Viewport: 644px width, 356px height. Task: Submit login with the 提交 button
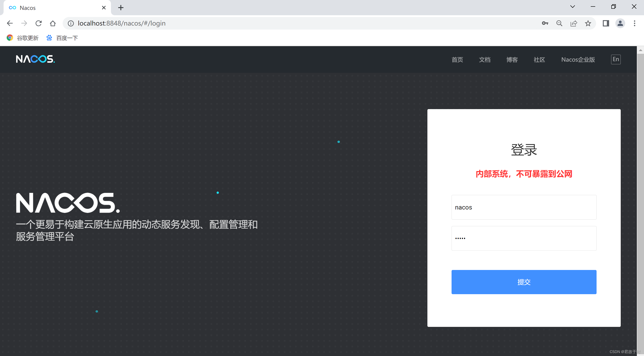(524, 282)
